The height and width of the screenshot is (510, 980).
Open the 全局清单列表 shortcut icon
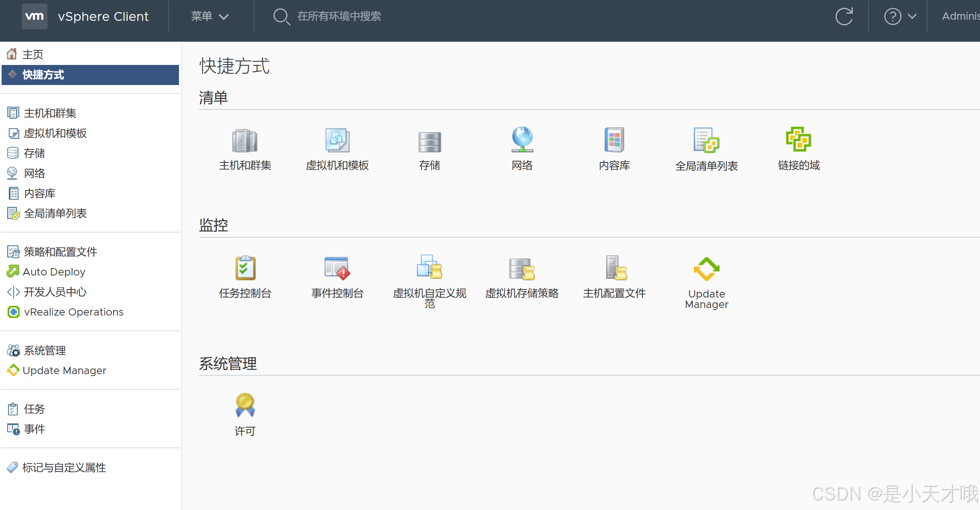point(706,140)
